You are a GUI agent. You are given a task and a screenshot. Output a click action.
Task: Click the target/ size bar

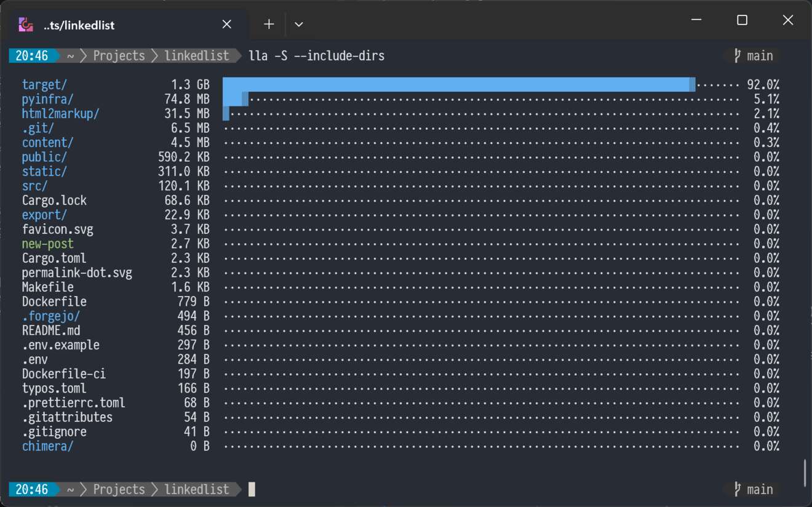coord(459,85)
